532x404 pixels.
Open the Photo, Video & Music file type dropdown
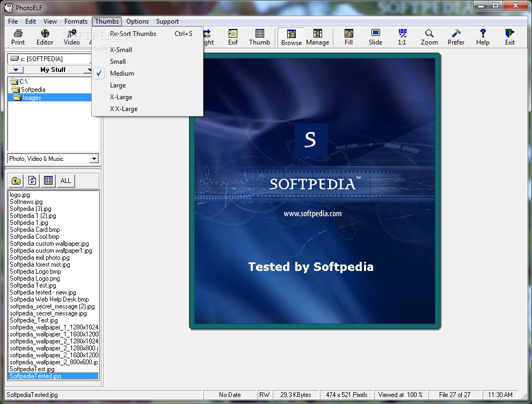click(94, 159)
